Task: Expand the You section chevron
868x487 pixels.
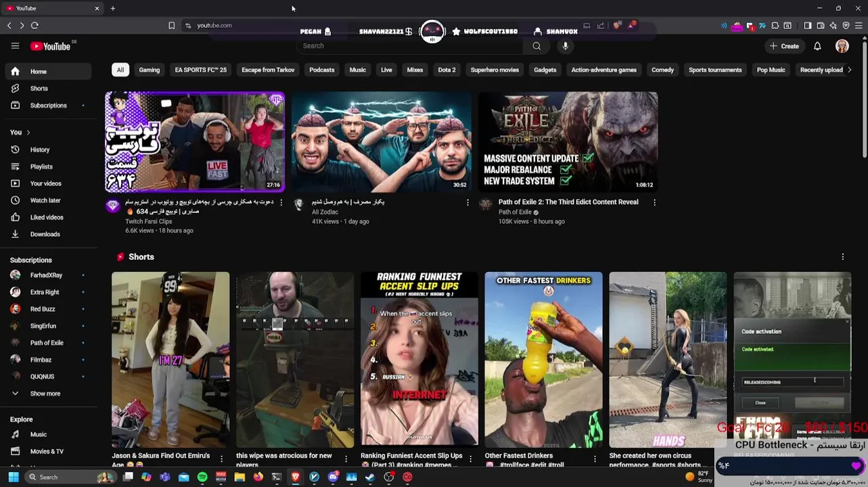Action: tap(28, 133)
